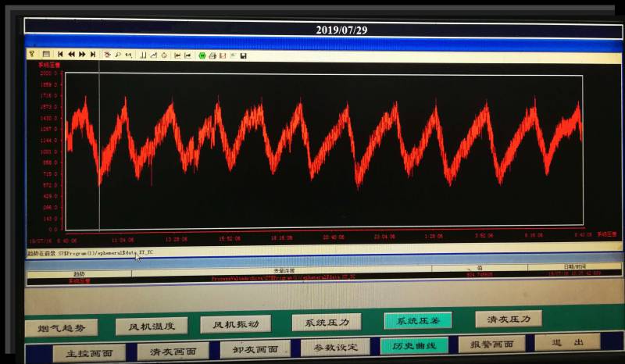Open 烟气趋势 trend page
Viewport: 625px width, 364px height.
click(61, 327)
